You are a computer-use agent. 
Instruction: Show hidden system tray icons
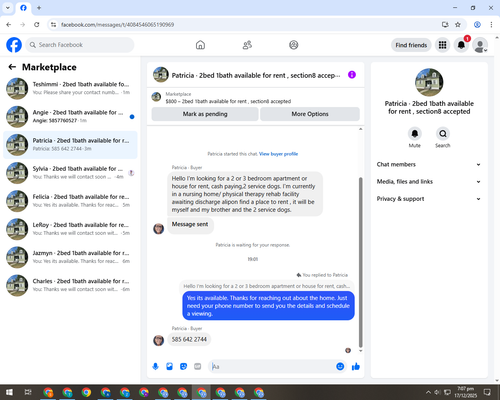(x=428, y=392)
